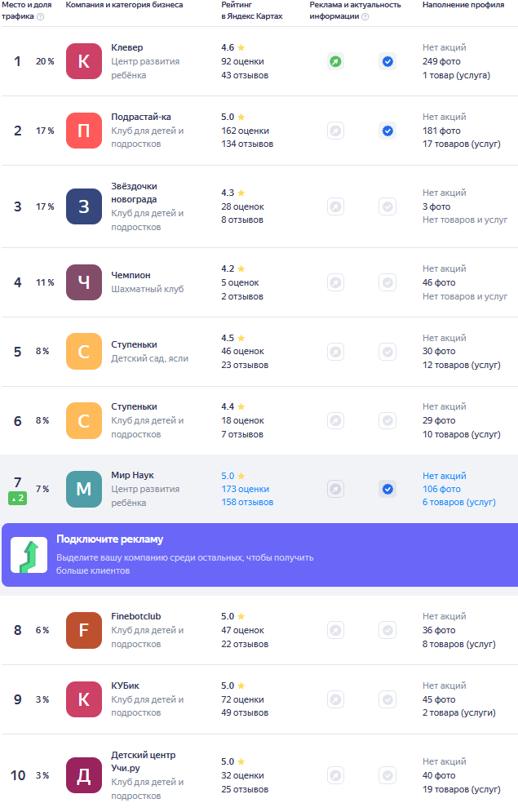518x812 pixels.
Task: Click the help icon next to трафика
Action: tap(40, 16)
